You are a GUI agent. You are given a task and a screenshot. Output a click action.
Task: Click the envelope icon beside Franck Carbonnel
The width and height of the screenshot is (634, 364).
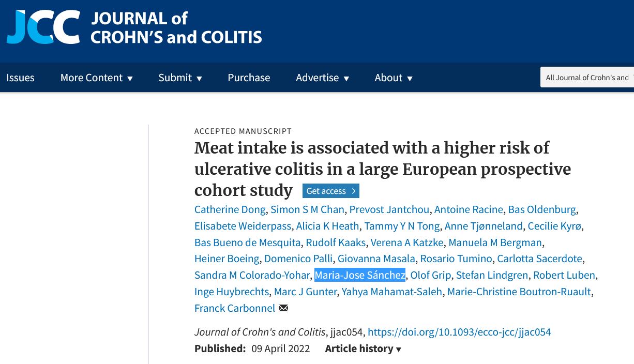point(283,308)
